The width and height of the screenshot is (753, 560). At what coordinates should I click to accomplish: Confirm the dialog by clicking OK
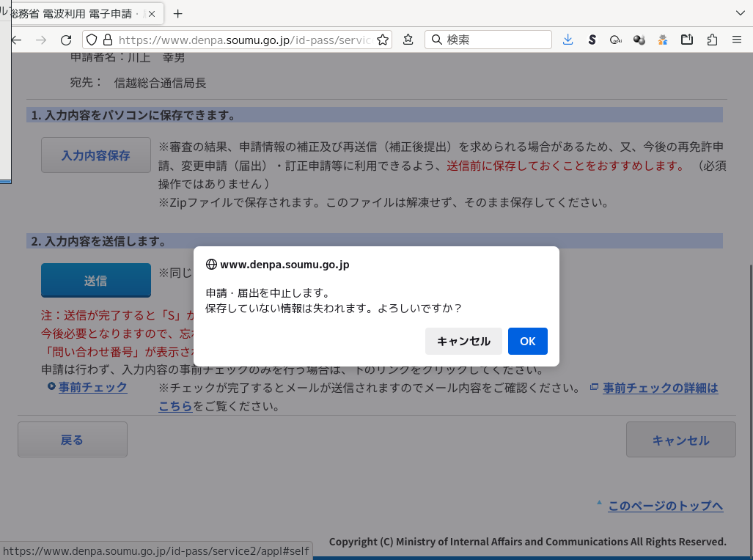pyautogui.click(x=527, y=342)
